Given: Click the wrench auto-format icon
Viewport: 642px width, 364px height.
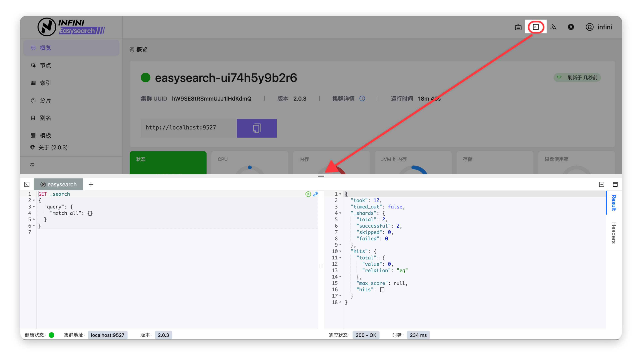Looking at the screenshot, I should click(315, 194).
